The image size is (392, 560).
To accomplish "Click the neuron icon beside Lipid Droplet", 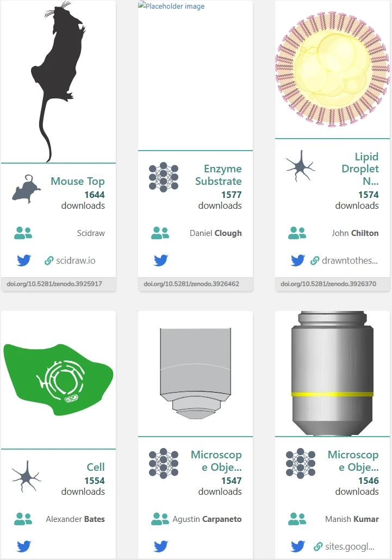I will 300,166.
